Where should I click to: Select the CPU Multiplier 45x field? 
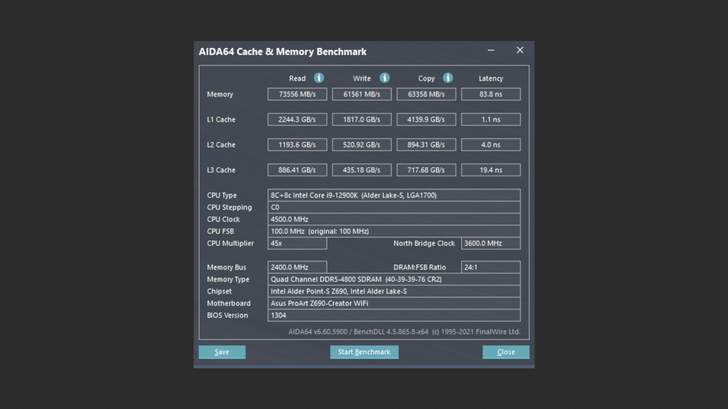[297, 243]
